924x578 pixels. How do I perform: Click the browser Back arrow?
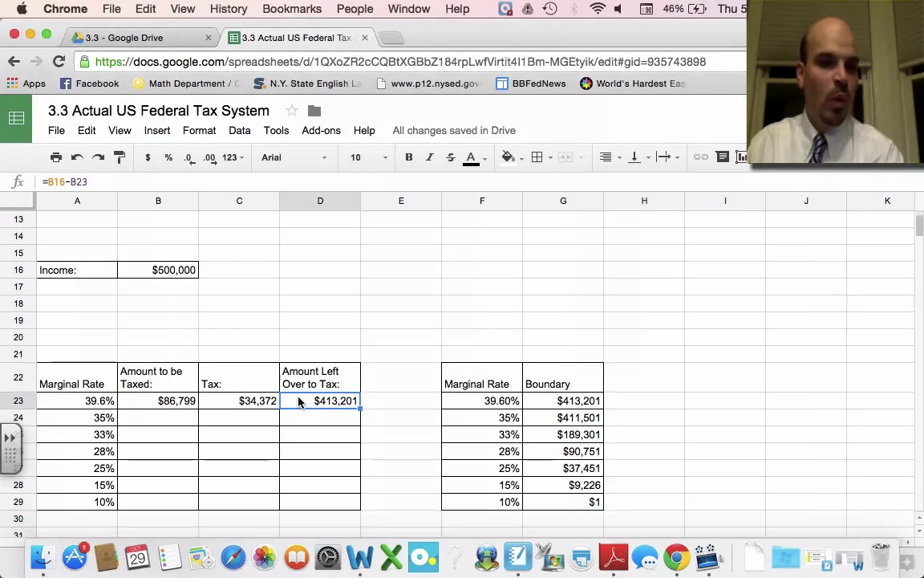[14, 61]
